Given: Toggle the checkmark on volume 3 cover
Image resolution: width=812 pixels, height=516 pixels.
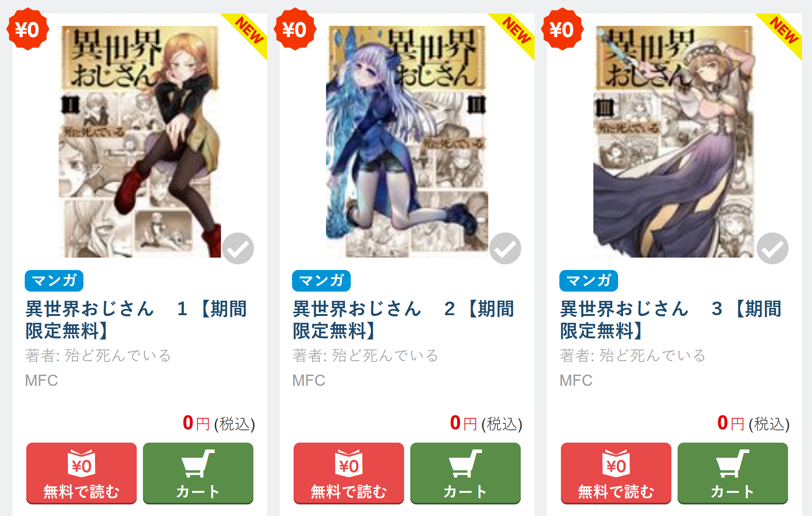Looking at the screenshot, I should (773, 248).
